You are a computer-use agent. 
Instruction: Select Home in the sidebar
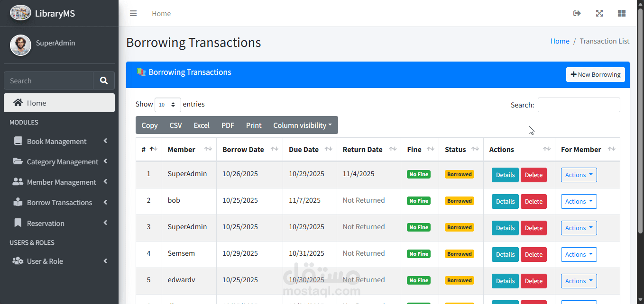pyautogui.click(x=59, y=103)
